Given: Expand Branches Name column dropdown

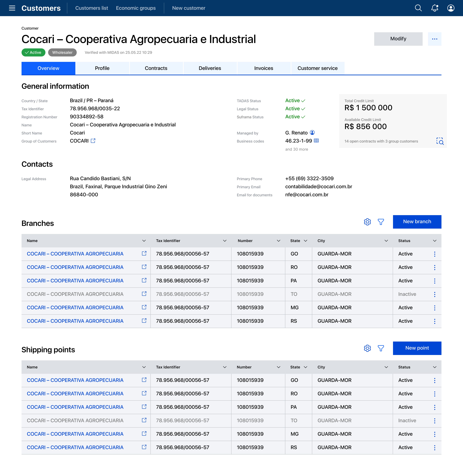Looking at the screenshot, I should pos(144,241).
